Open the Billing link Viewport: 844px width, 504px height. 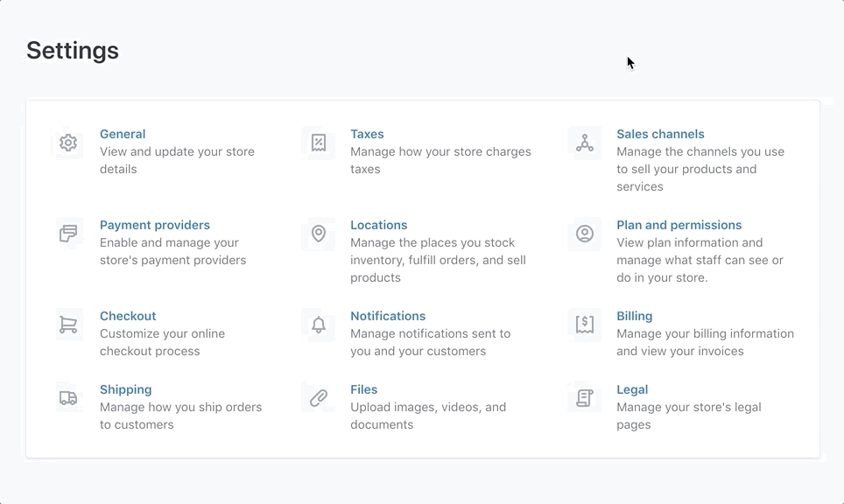point(635,316)
